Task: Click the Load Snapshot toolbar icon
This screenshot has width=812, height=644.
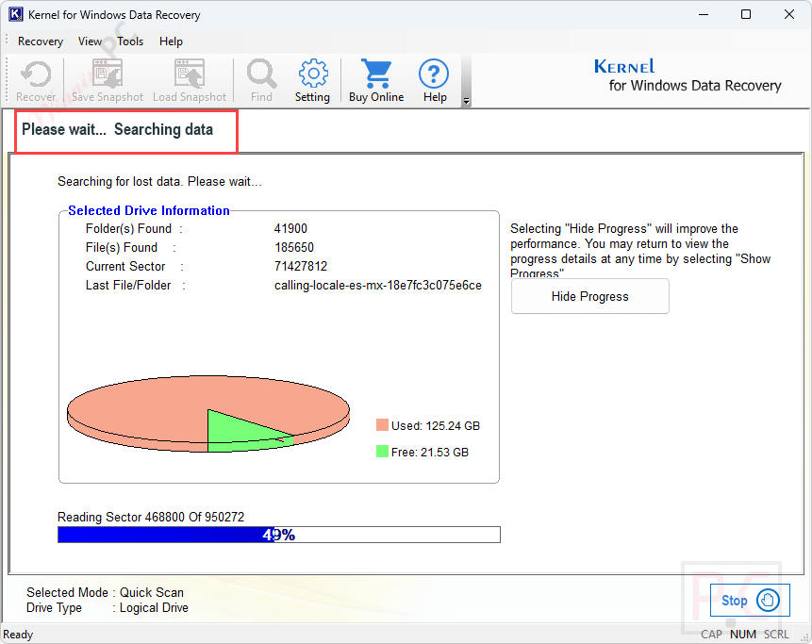Action: tap(190, 80)
